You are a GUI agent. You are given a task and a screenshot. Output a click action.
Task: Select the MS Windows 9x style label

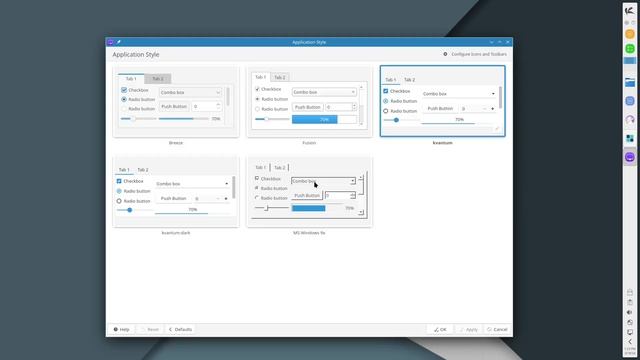309,233
